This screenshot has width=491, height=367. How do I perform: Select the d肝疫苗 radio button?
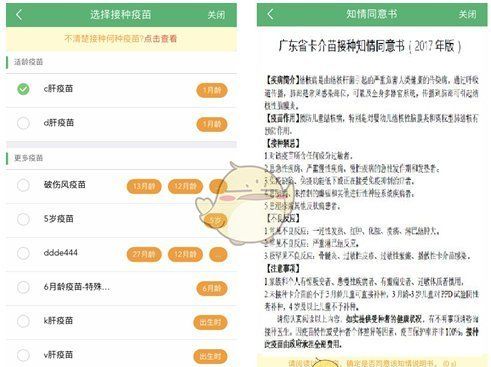click(x=23, y=123)
